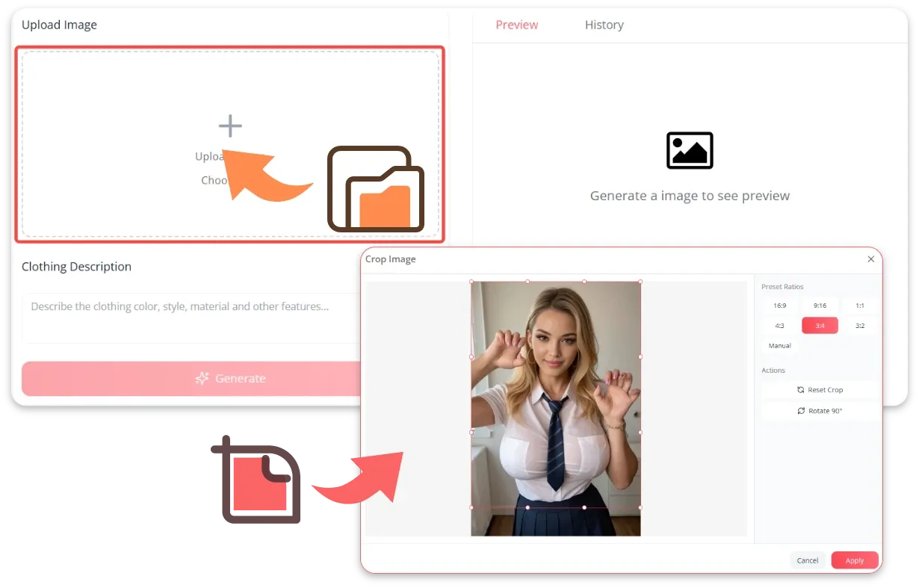Image resolution: width=919 pixels, height=588 pixels.
Task: Select the 3:2 preset ratio
Action: pyautogui.click(x=859, y=326)
